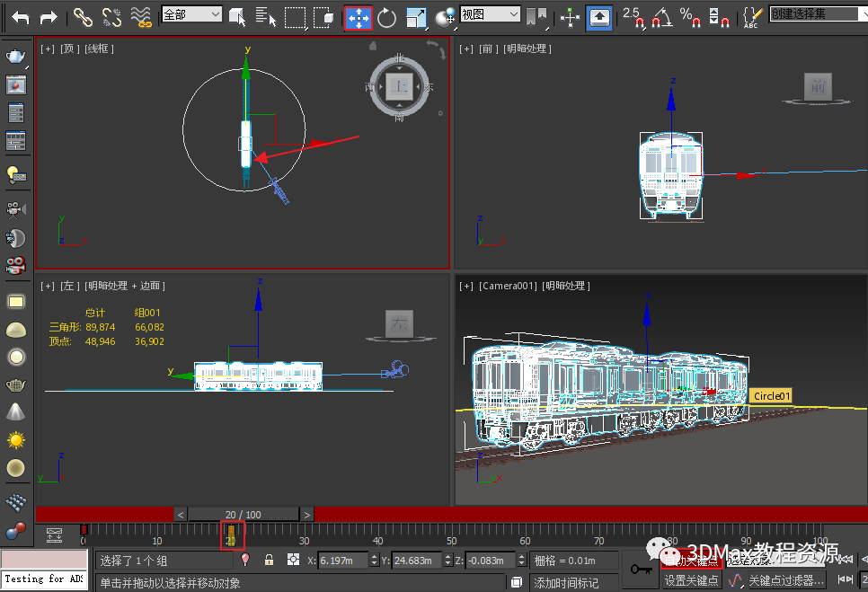Viewport: 868px width, 592px height.
Task: Open the Render Setup teapot icon
Action: click(15, 57)
